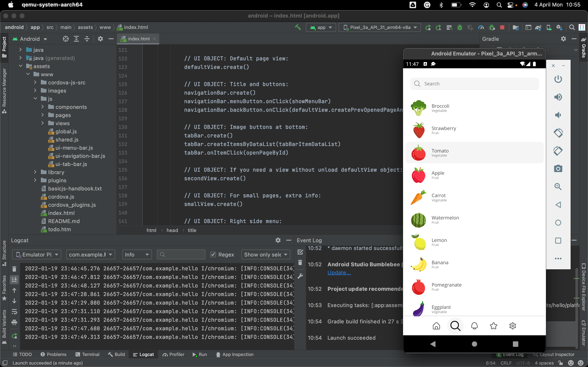
Task: Toggle the Regex checkbox in Logcat
Action: (213, 254)
